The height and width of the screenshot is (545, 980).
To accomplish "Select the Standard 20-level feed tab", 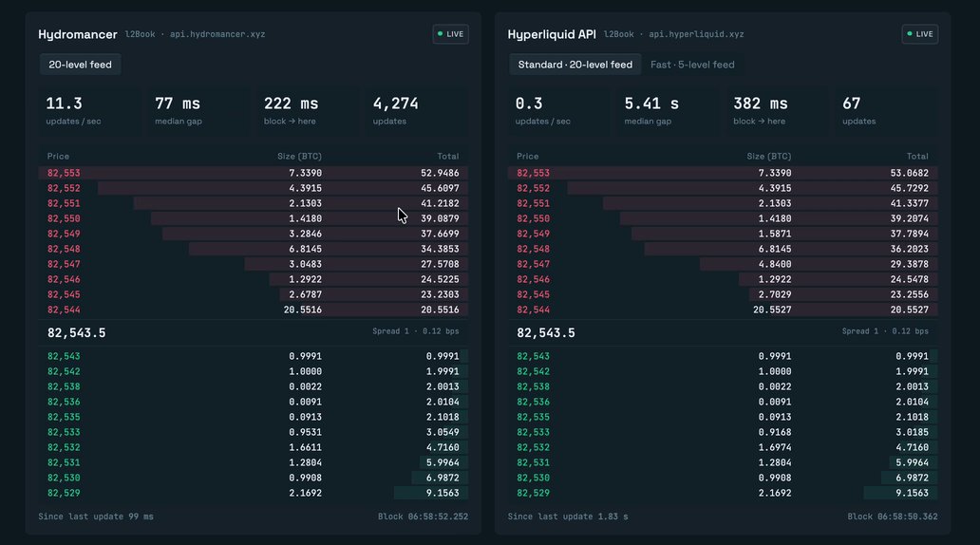I will point(575,65).
